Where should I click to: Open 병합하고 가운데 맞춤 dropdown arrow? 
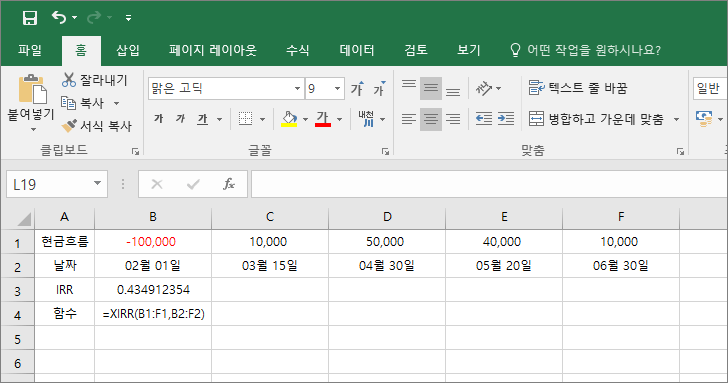[676, 119]
